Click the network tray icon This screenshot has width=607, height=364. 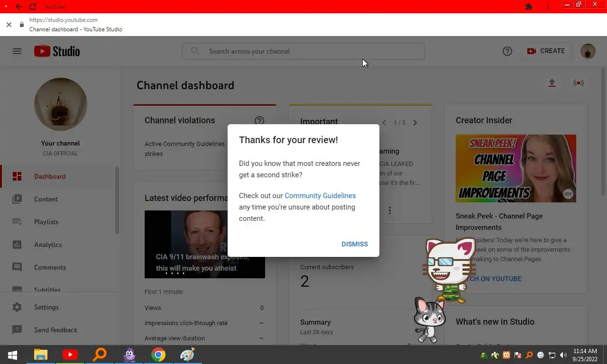click(x=552, y=355)
